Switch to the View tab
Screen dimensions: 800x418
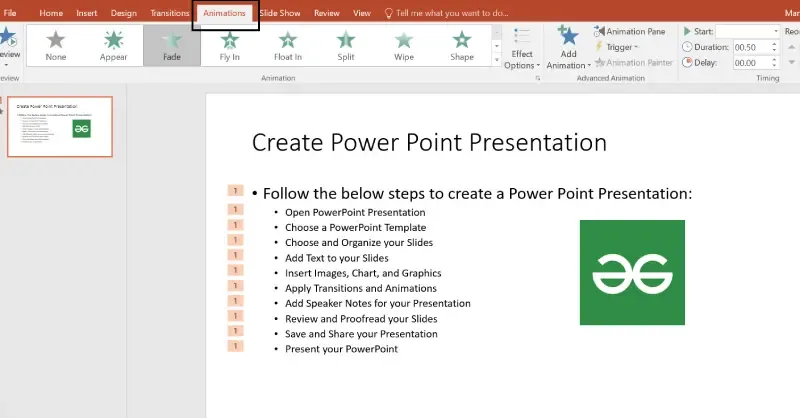click(x=362, y=13)
